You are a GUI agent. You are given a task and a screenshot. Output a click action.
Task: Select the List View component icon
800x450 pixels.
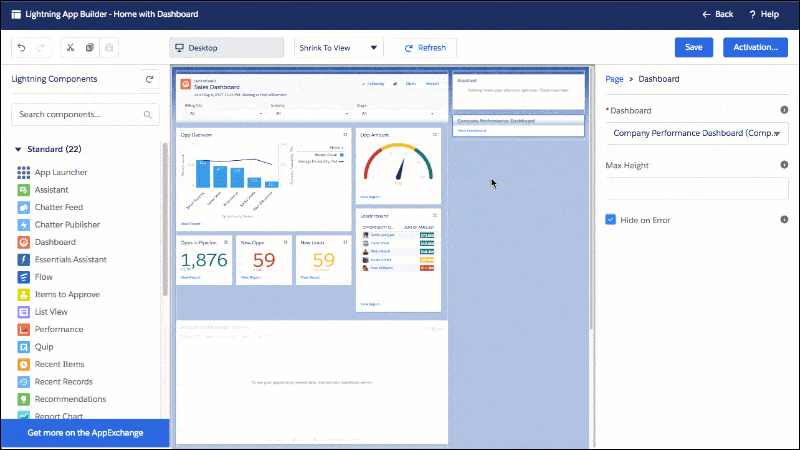coord(23,312)
